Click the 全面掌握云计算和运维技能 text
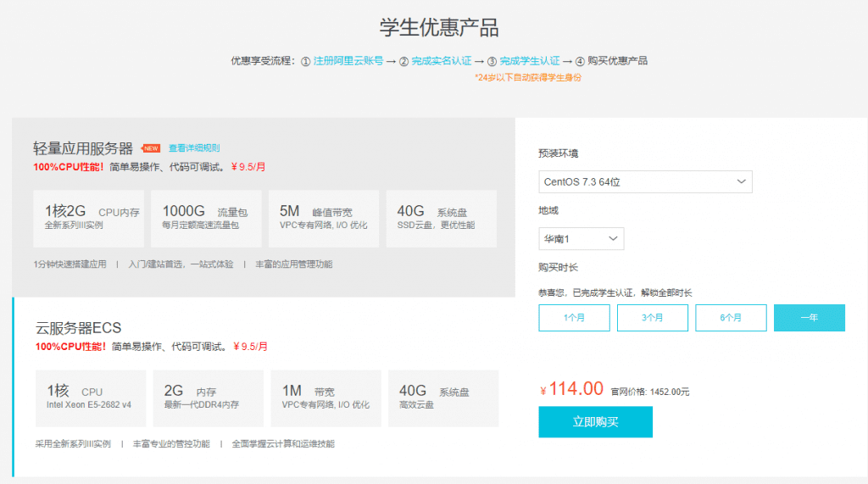Screen dimensions: 868x484 point(283,443)
